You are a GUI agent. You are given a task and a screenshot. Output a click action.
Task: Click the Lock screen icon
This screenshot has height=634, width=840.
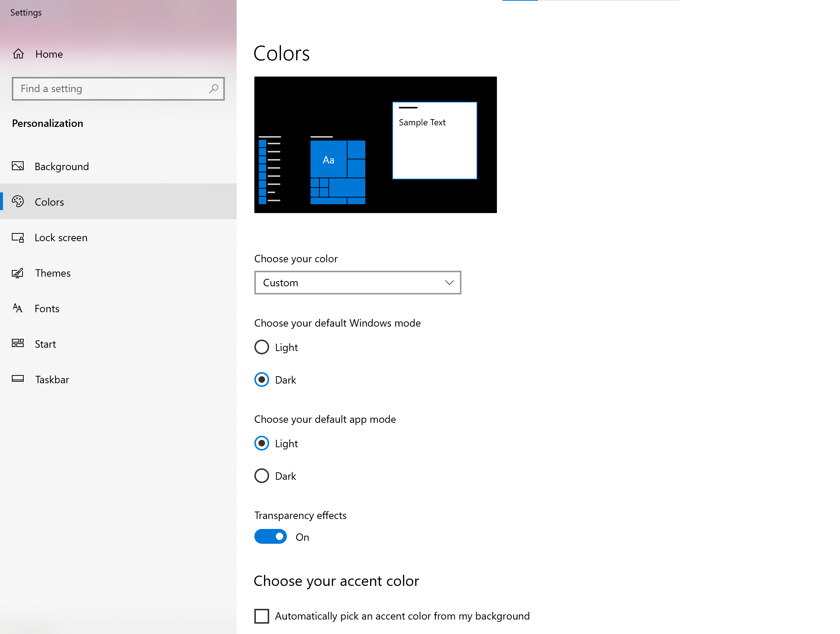pos(18,237)
